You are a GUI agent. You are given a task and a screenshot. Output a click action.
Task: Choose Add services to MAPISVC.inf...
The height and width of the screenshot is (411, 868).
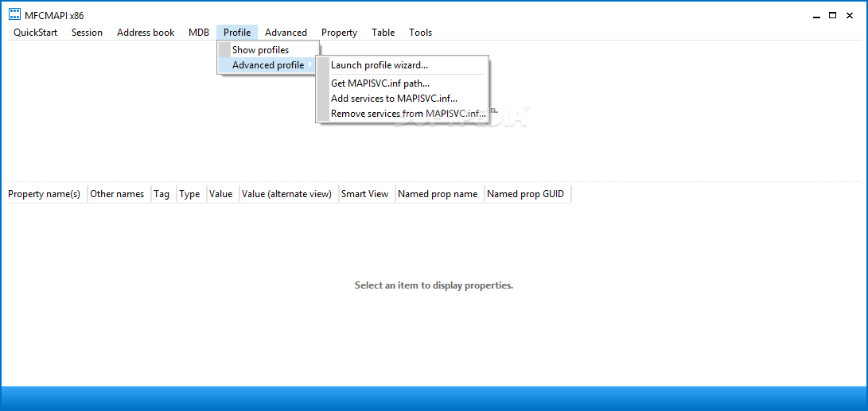click(x=403, y=99)
